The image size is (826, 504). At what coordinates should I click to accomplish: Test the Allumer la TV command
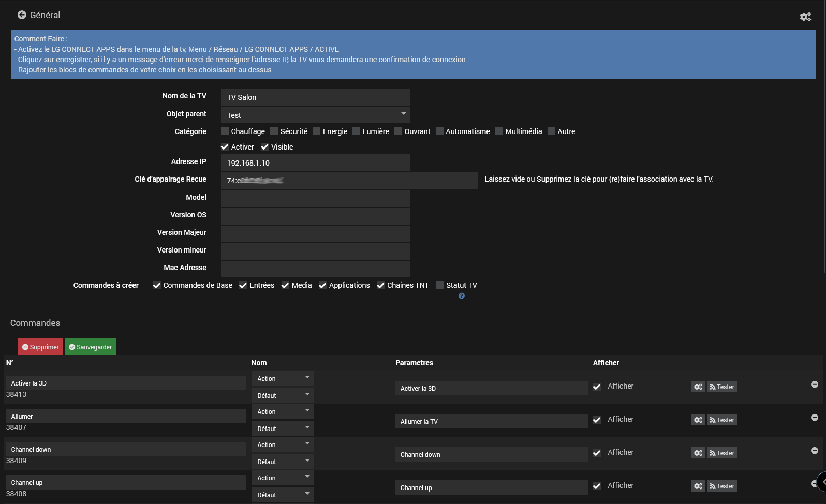click(x=722, y=420)
